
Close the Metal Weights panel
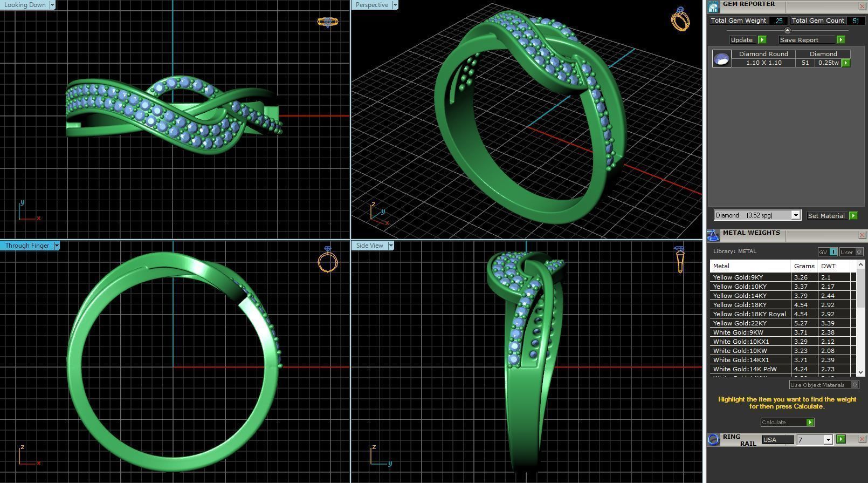862,235
